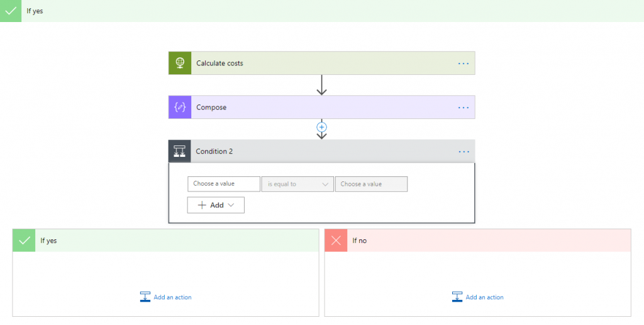
Task: Click 'Add an action' in the If yes branch
Action: (x=172, y=297)
